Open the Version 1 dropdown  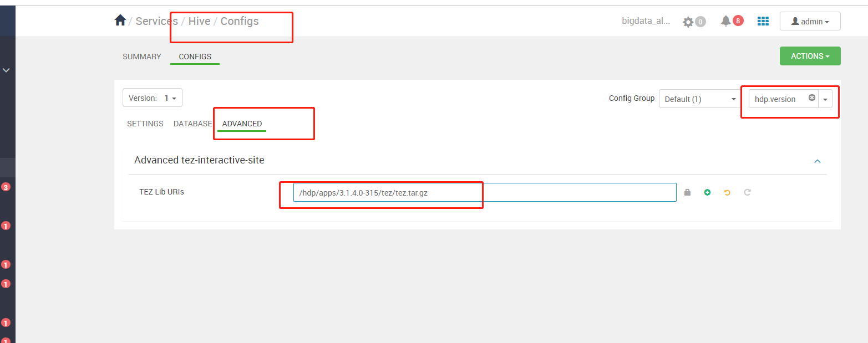coord(153,98)
